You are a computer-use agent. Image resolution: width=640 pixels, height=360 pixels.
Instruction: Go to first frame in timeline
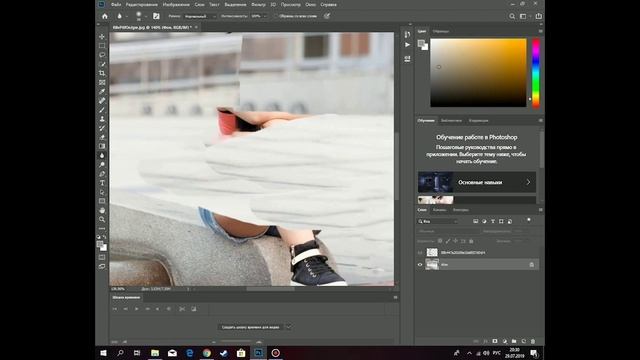115,309
